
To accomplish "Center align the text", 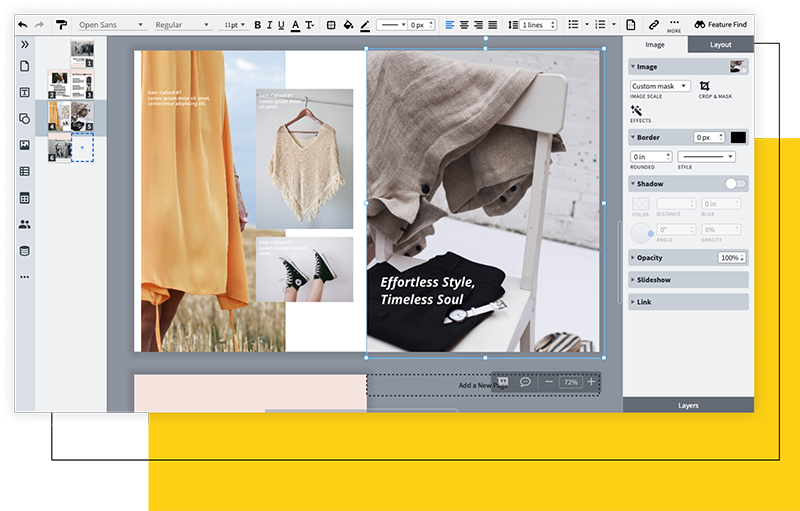I will click(464, 25).
